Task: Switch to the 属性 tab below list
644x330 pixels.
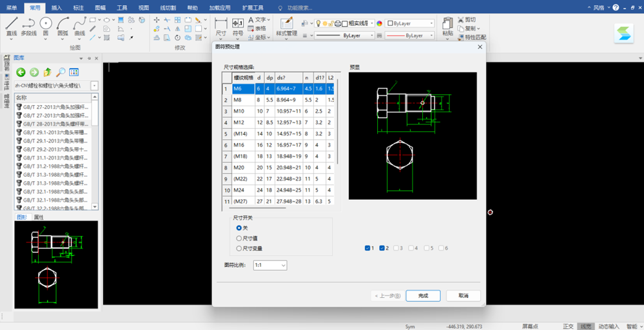Action: pos(39,217)
